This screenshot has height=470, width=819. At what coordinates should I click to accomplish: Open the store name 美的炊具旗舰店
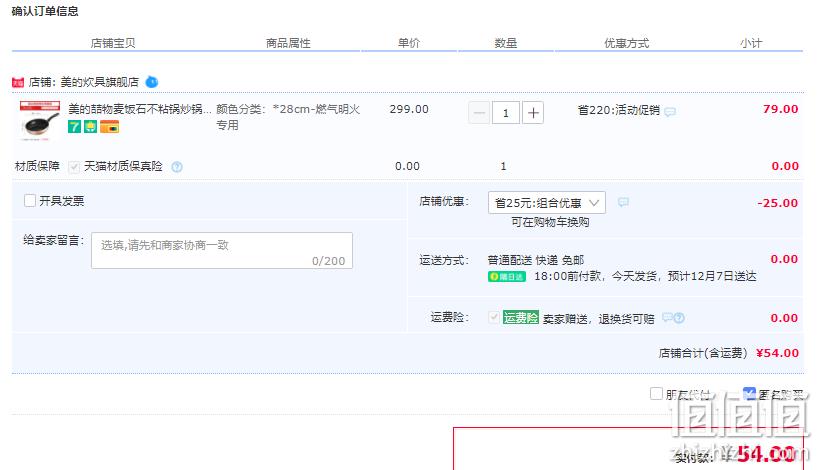coord(100,82)
